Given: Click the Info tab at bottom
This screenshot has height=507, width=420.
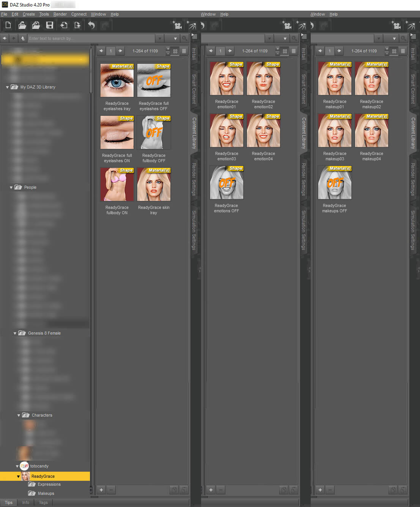Looking at the screenshot, I should [25, 502].
